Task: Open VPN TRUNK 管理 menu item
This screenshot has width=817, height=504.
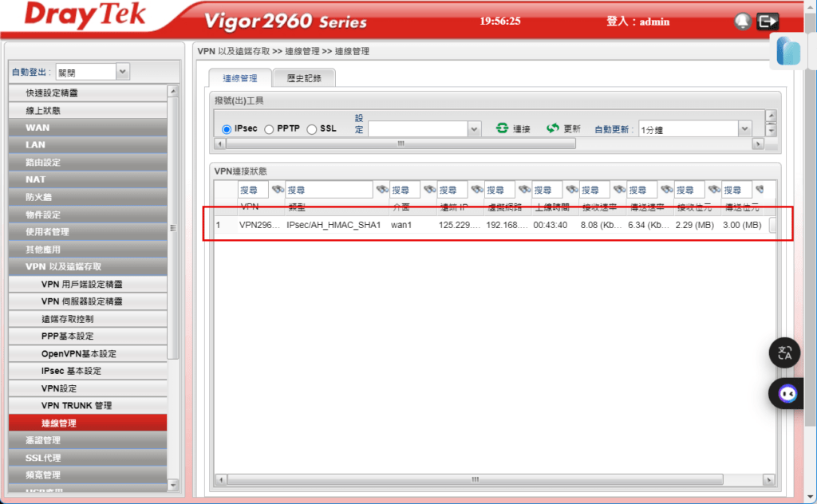Action: (x=88, y=406)
